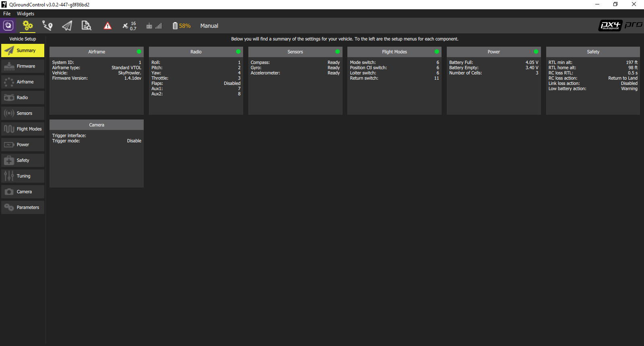Open the flight mode Manual selector
The image size is (644, 346).
click(x=209, y=26)
